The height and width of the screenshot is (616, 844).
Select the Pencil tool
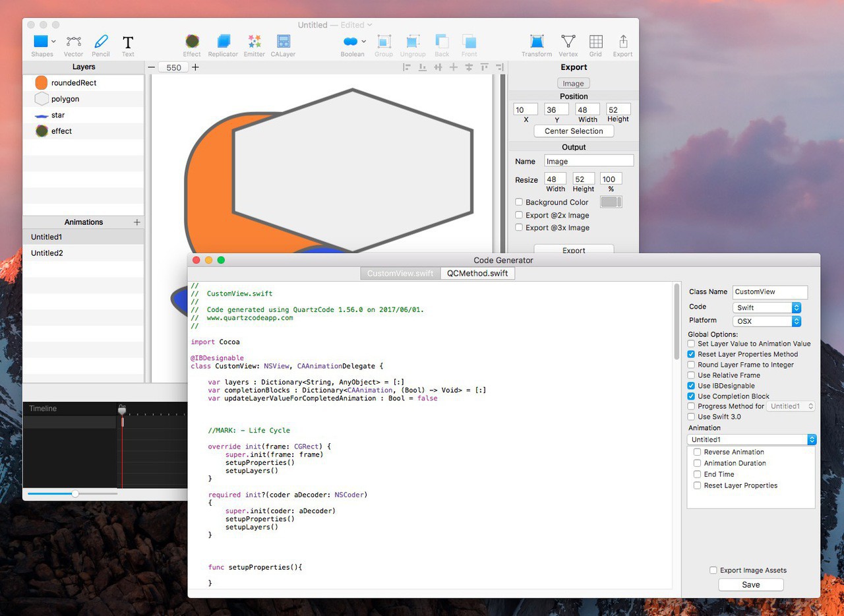tap(101, 42)
